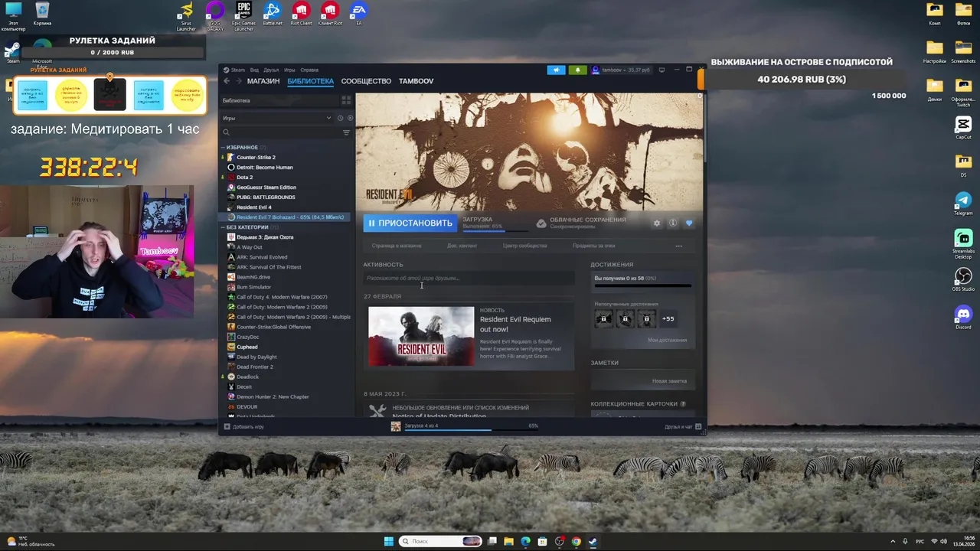Open the Steam menu
This screenshot has width=980, height=551.
click(x=235, y=70)
